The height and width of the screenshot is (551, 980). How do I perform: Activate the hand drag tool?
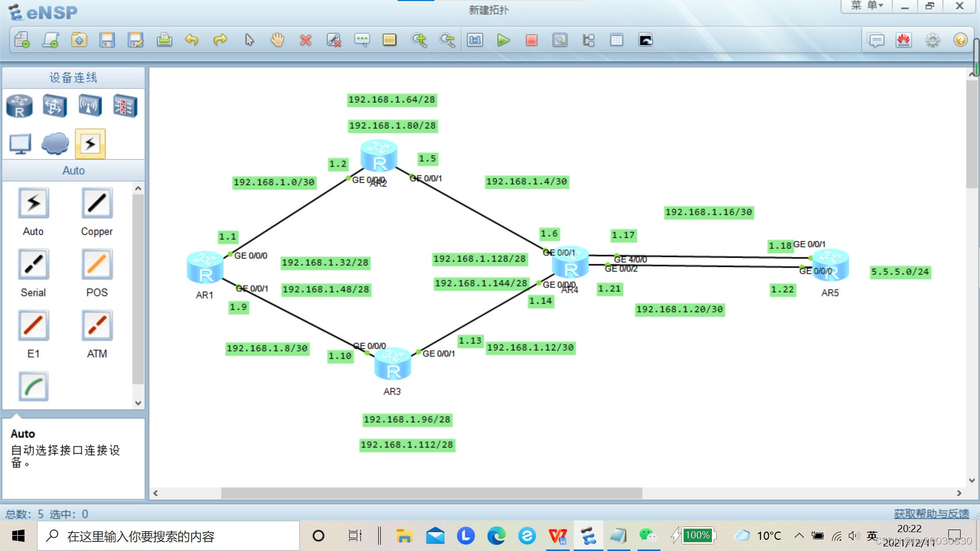tap(277, 40)
